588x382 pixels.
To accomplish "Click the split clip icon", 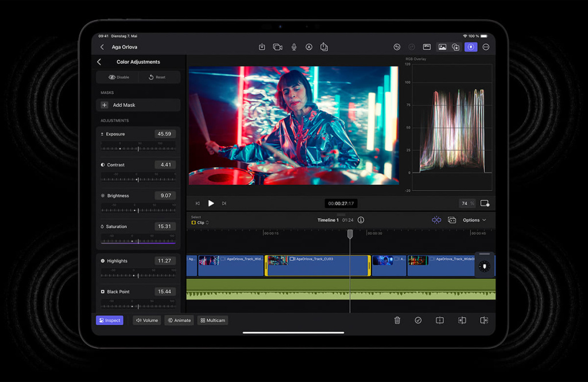I will pyautogui.click(x=440, y=320).
